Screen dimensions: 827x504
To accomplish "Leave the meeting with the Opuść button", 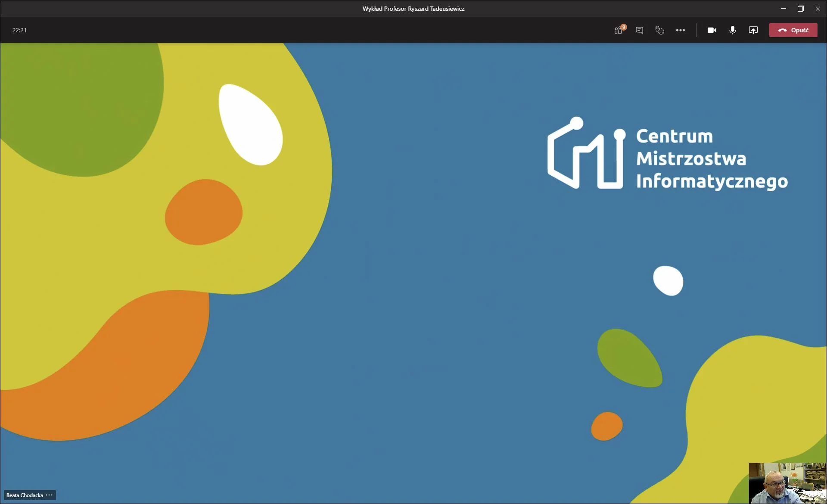I will (x=793, y=30).
